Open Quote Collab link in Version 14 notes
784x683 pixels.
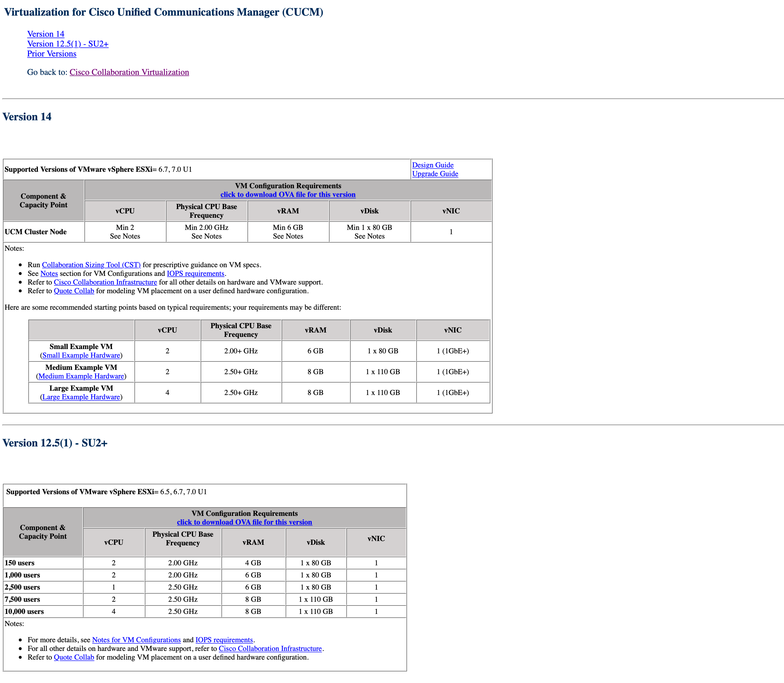coord(73,291)
